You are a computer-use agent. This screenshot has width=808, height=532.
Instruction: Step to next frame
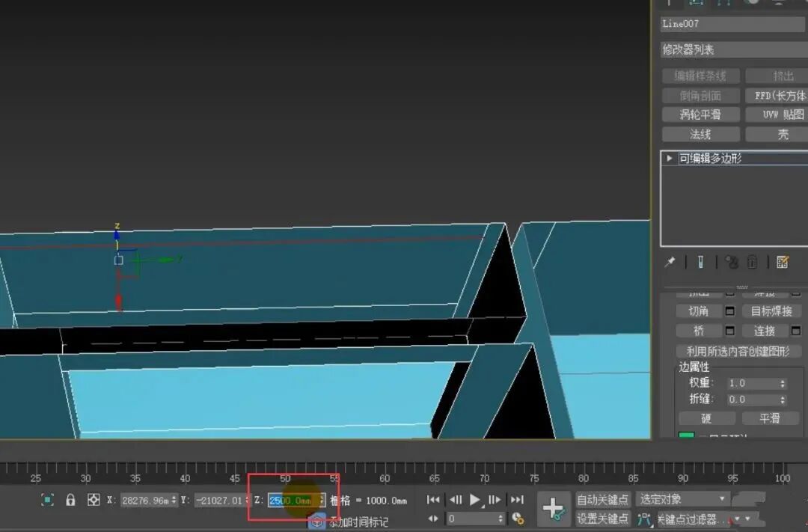pyautogui.click(x=494, y=499)
